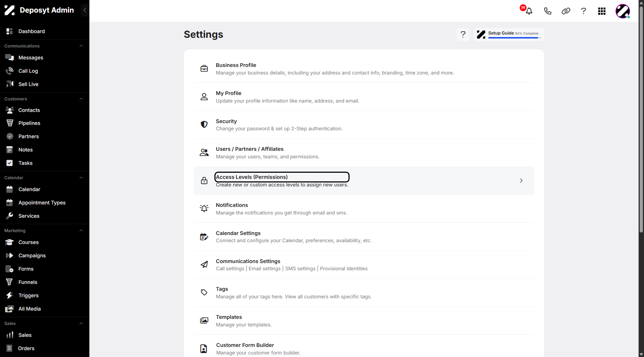Collapse the Communications sidebar section
Screen dimensions: 644x357
click(x=81, y=46)
